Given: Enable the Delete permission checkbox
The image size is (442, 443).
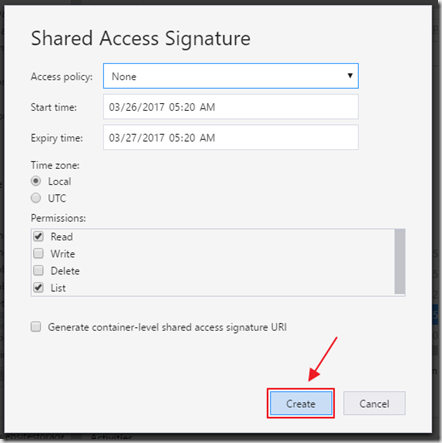Looking at the screenshot, I should [x=38, y=270].
